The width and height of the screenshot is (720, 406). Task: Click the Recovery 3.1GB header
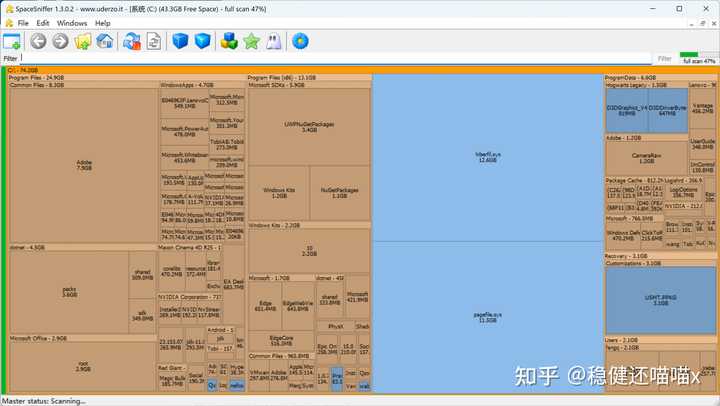point(660,256)
